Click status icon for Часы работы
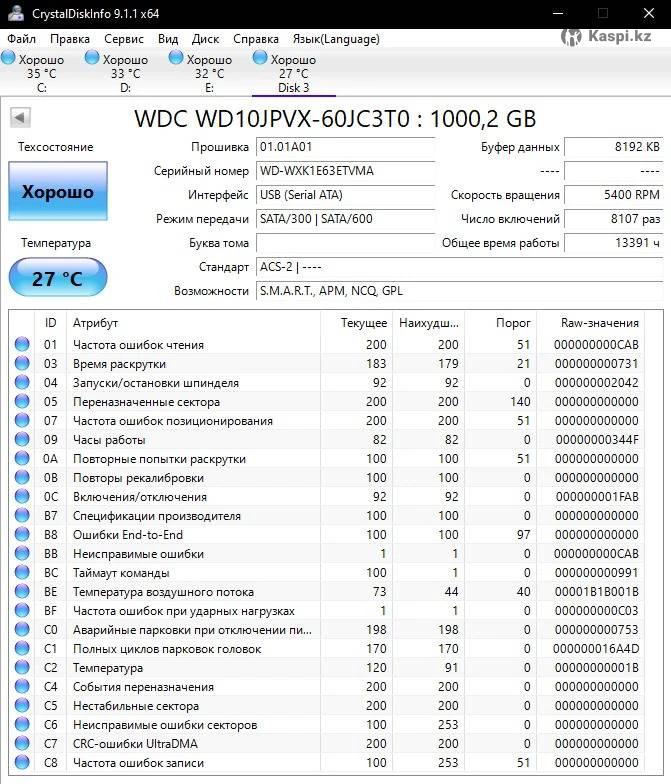The height and width of the screenshot is (784, 671). (x=22, y=439)
